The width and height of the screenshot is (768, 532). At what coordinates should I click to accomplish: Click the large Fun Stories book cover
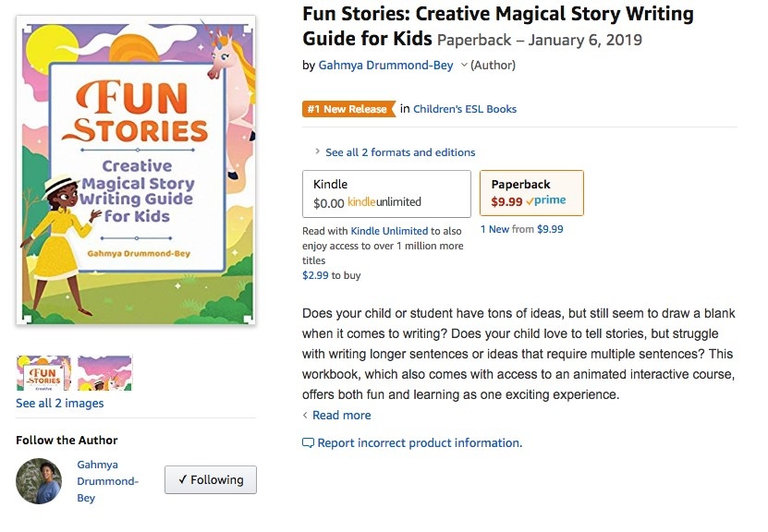[x=136, y=169]
